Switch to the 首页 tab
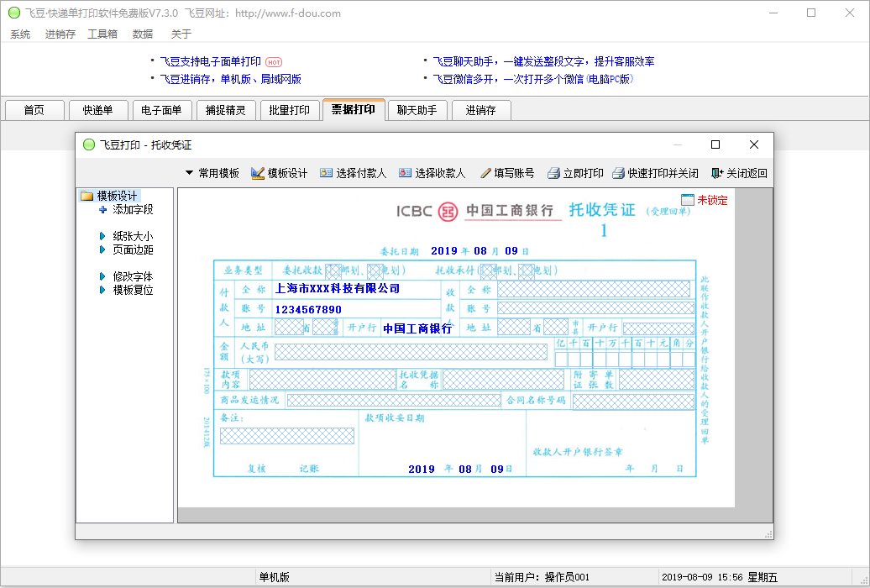870x588 pixels. click(34, 110)
